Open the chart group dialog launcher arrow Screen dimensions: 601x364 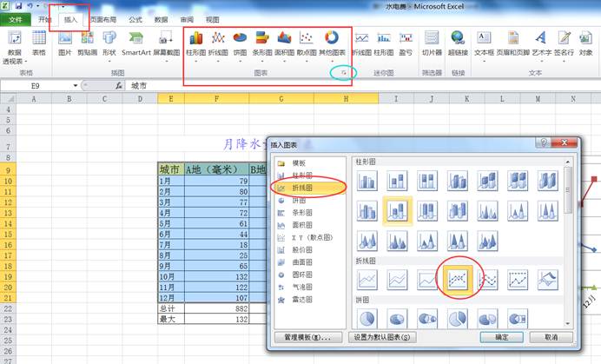(x=345, y=75)
